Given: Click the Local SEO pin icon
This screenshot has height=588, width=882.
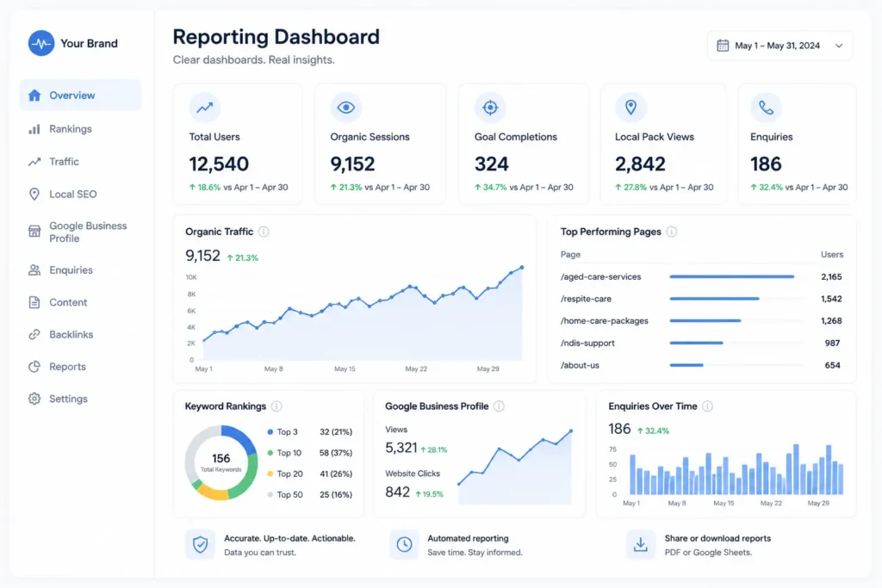Looking at the screenshot, I should point(34,194).
